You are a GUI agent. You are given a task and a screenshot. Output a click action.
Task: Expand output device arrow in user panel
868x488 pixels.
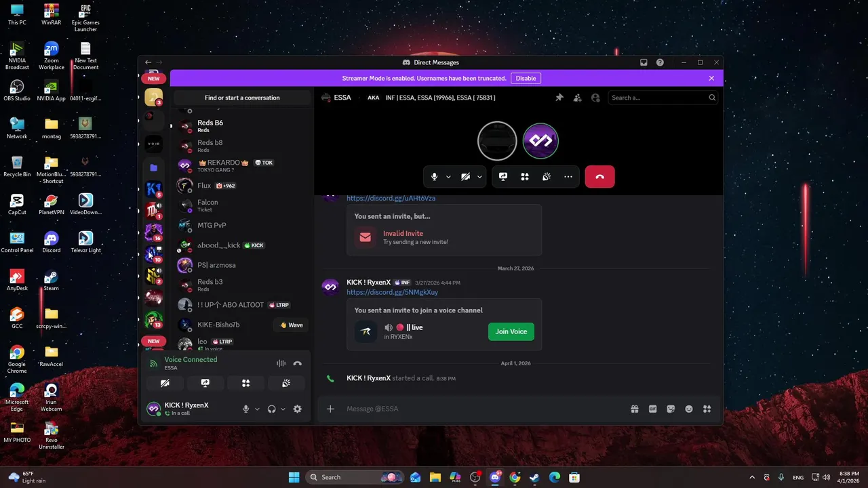click(x=283, y=409)
